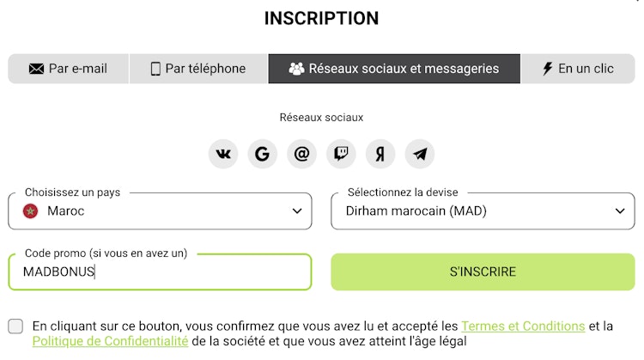Expand the Sélectionnez la devise dropdown
Viewport: 644px width, 360px height.
[483, 211]
